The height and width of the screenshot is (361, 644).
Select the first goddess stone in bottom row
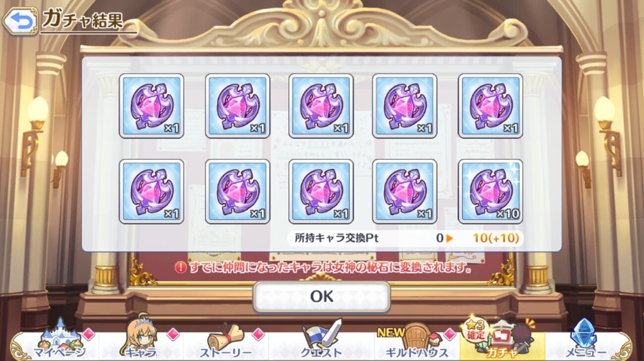pyautogui.click(x=152, y=192)
